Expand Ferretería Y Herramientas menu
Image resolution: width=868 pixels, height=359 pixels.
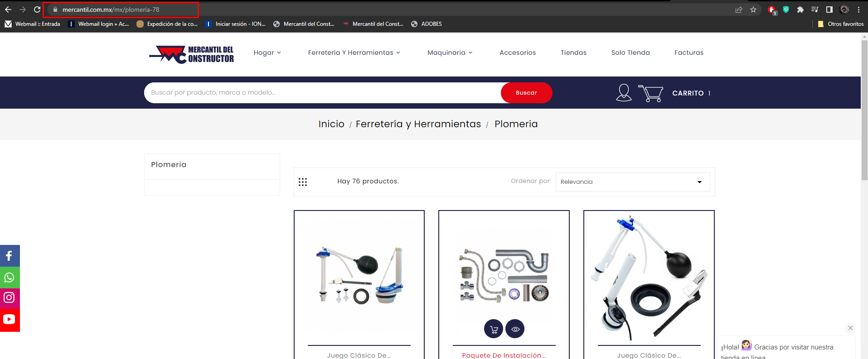[354, 53]
